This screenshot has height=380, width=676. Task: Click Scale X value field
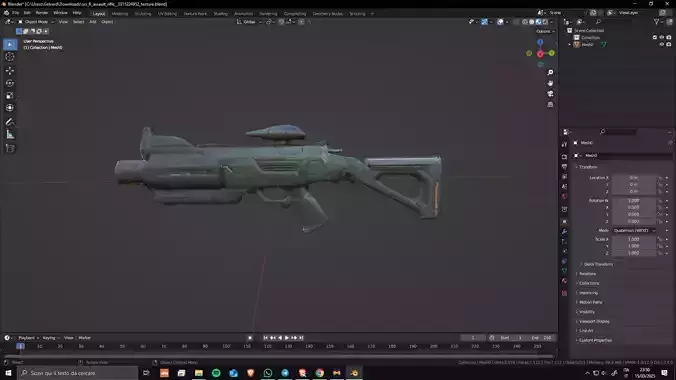tap(634, 239)
